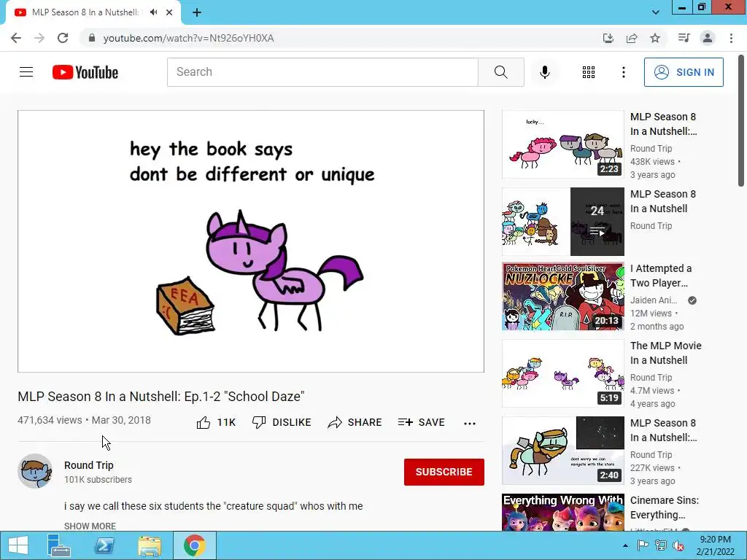This screenshot has width=747, height=560.
Task: Click the SIGN IN button
Action: pyautogui.click(x=683, y=72)
